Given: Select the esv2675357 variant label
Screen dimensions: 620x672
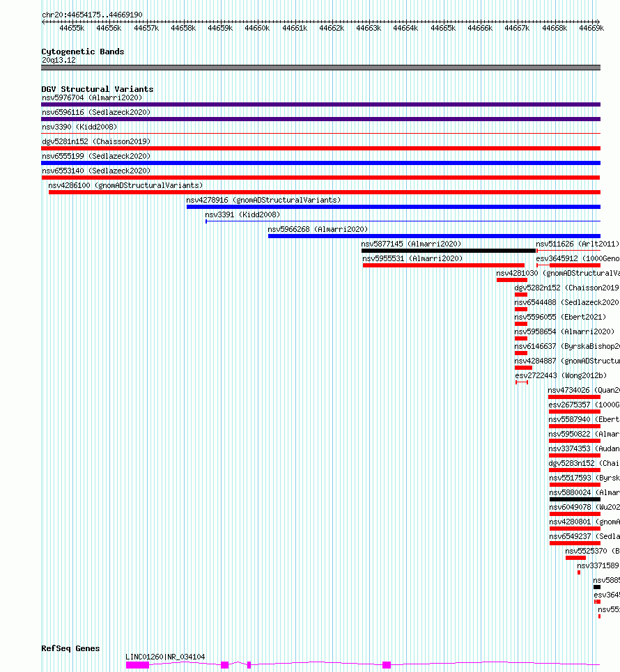Looking at the screenshot, I should tap(584, 405).
